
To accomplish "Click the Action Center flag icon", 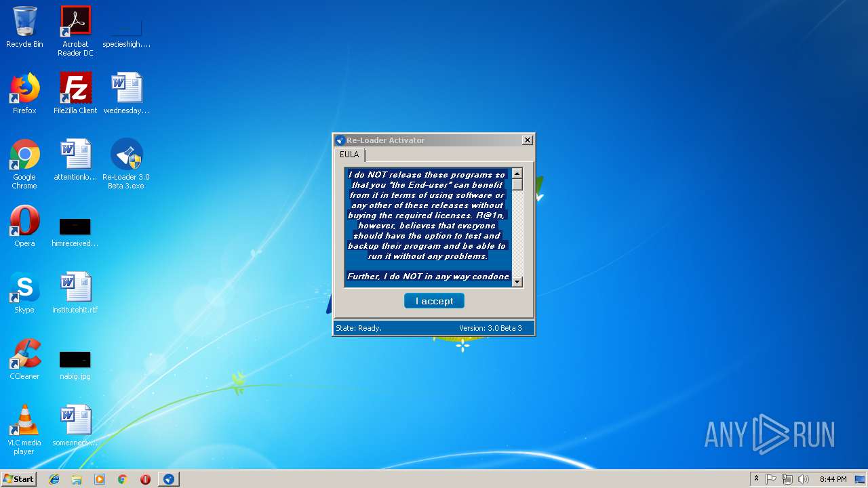I will pos(771,479).
